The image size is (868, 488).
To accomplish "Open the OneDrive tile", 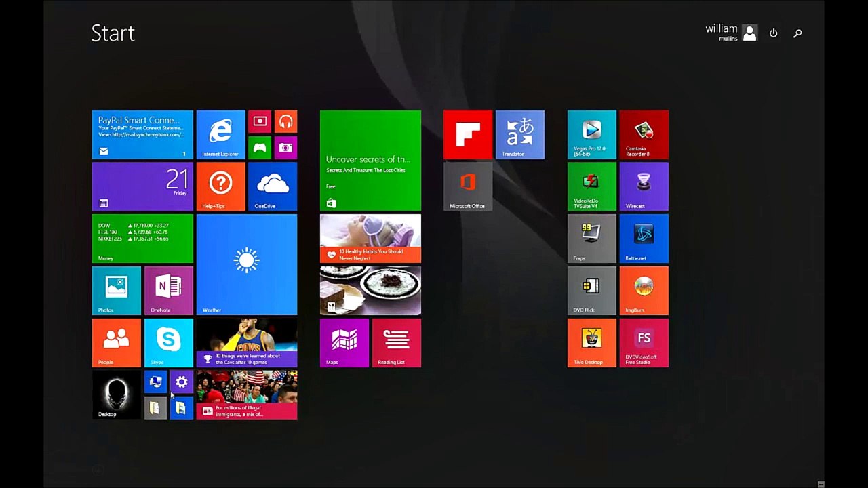I will coord(273,187).
